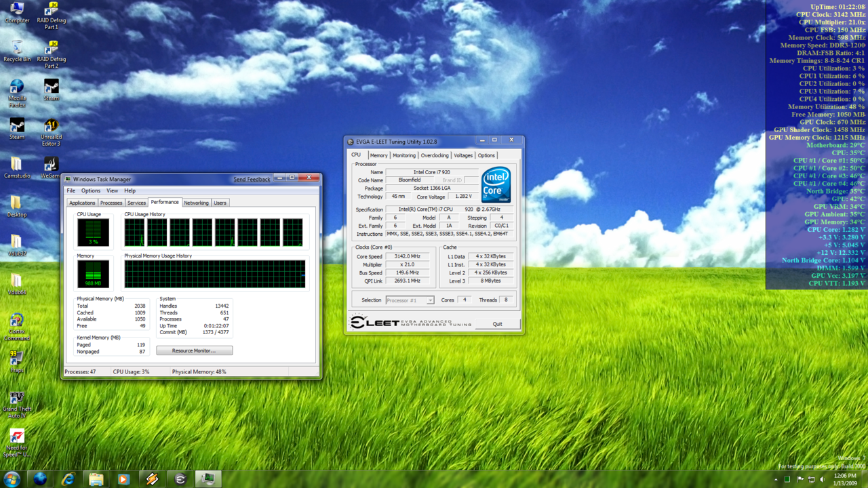Open Internet Explorer from the taskbar
Image resolution: width=868 pixels, height=488 pixels.
(x=68, y=479)
